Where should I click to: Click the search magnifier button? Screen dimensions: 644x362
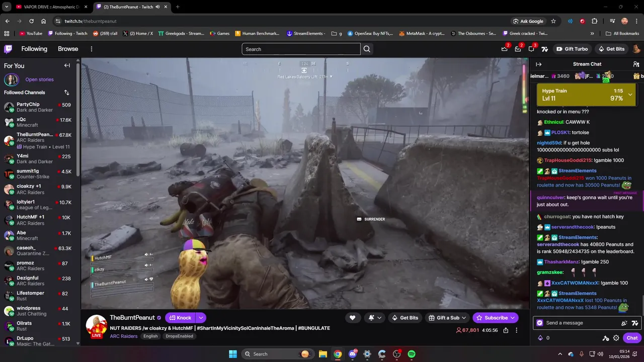click(x=367, y=49)
